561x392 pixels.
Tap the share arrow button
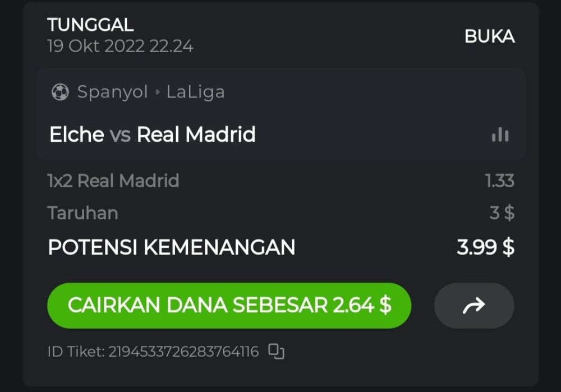474,306
